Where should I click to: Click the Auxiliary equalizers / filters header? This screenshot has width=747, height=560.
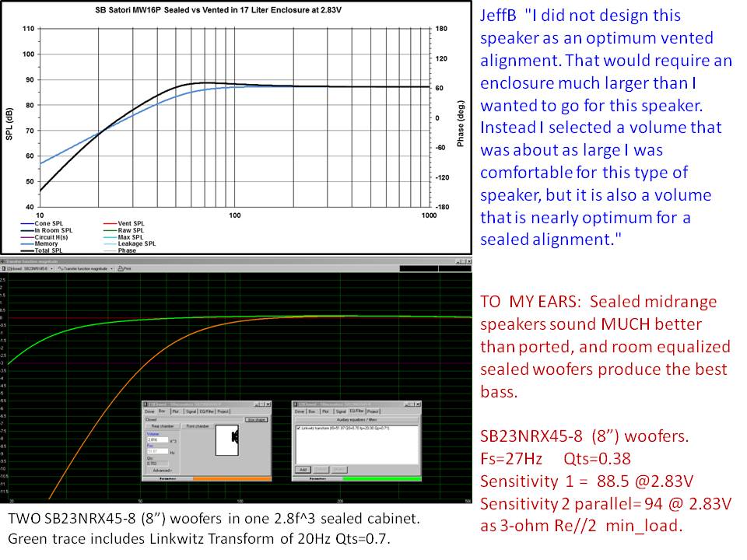coord(356,419)
